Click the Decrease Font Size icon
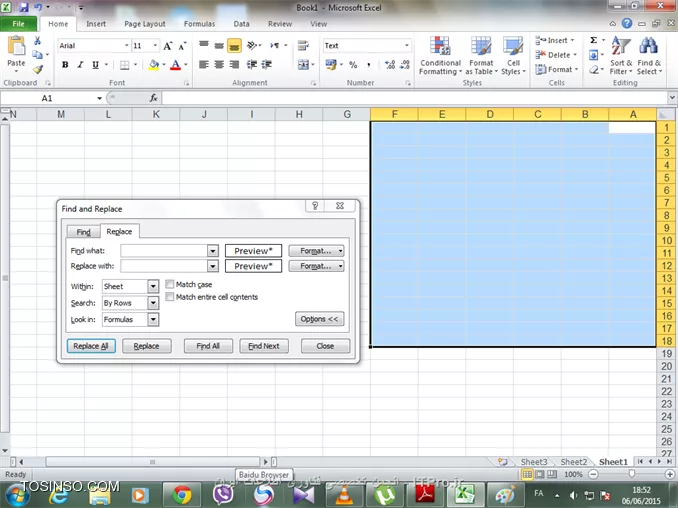The height and width of the screenshot is (508, 678). (182, 46)
